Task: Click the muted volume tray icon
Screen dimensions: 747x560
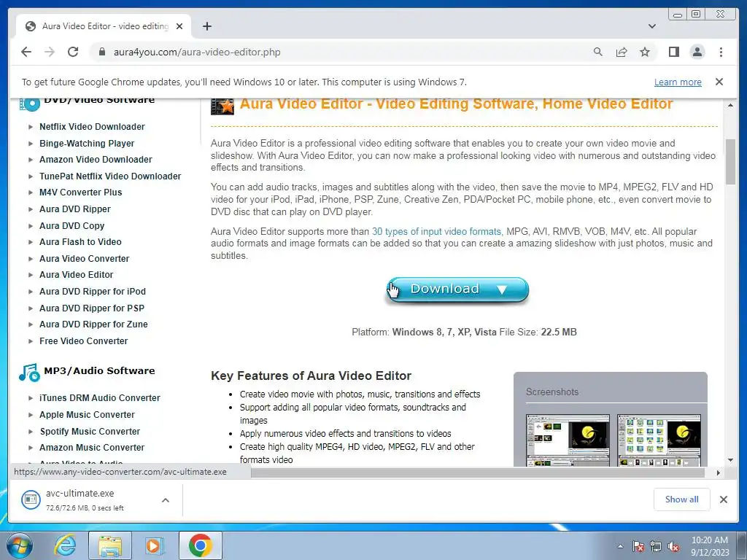Action: coord(673,547)
